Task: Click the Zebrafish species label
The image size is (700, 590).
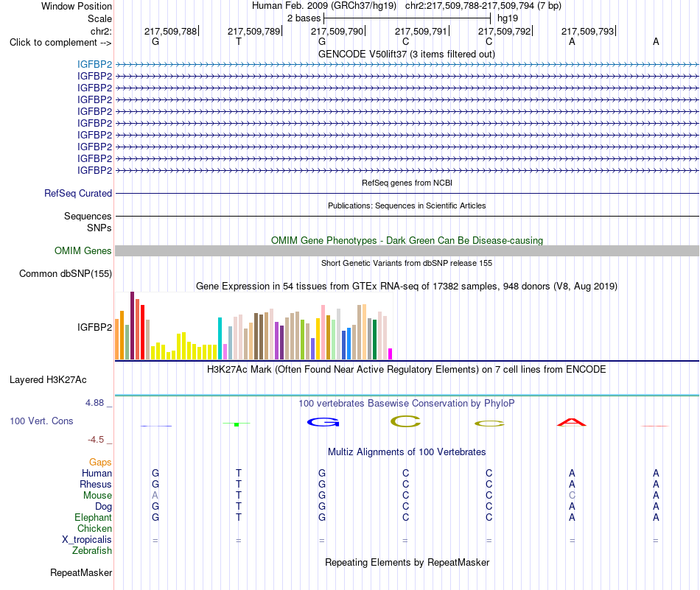Action: point(92,551)
